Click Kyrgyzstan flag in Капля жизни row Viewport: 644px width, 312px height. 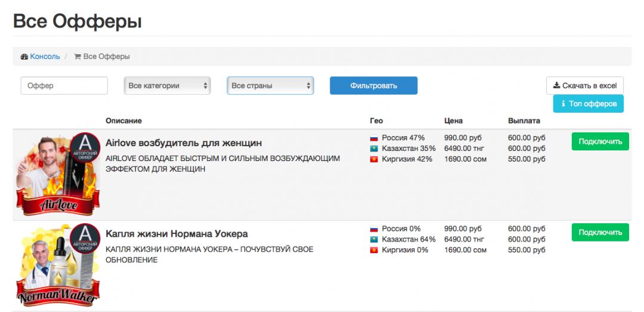[374, 251]
